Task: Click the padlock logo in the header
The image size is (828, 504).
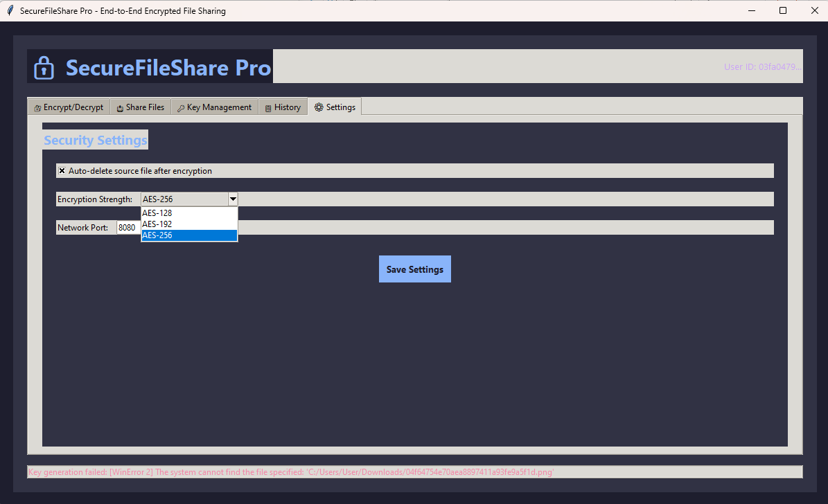Action: (x=44, y=68)
